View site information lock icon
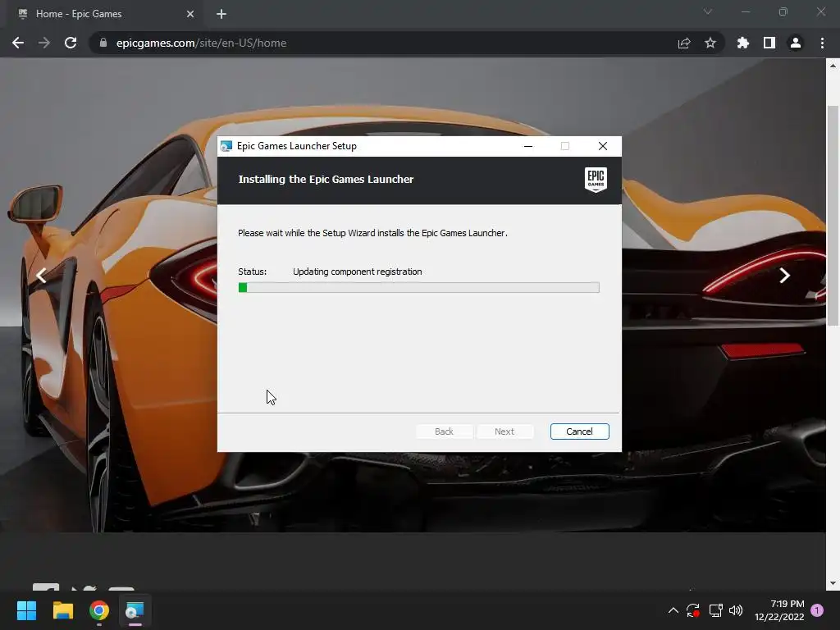840x630 pixels. 103,43
